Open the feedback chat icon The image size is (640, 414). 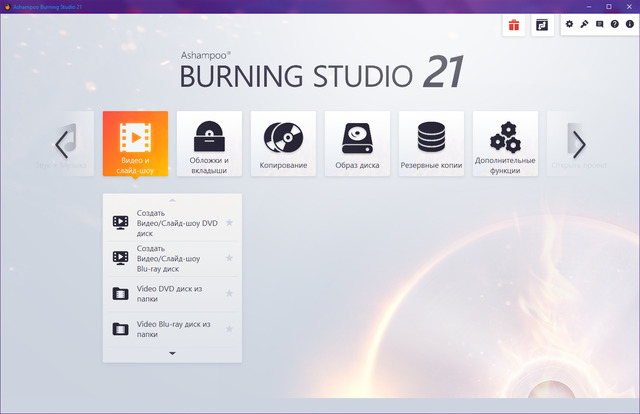599,24
